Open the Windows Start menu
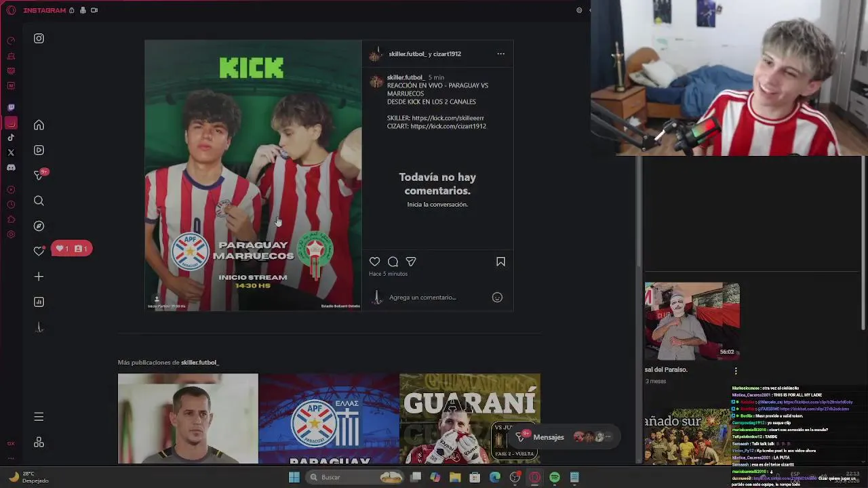 294,477
